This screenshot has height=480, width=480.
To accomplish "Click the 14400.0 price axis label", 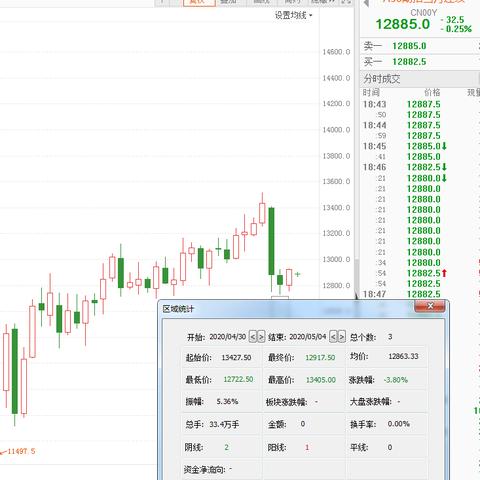I will (336, 78).
